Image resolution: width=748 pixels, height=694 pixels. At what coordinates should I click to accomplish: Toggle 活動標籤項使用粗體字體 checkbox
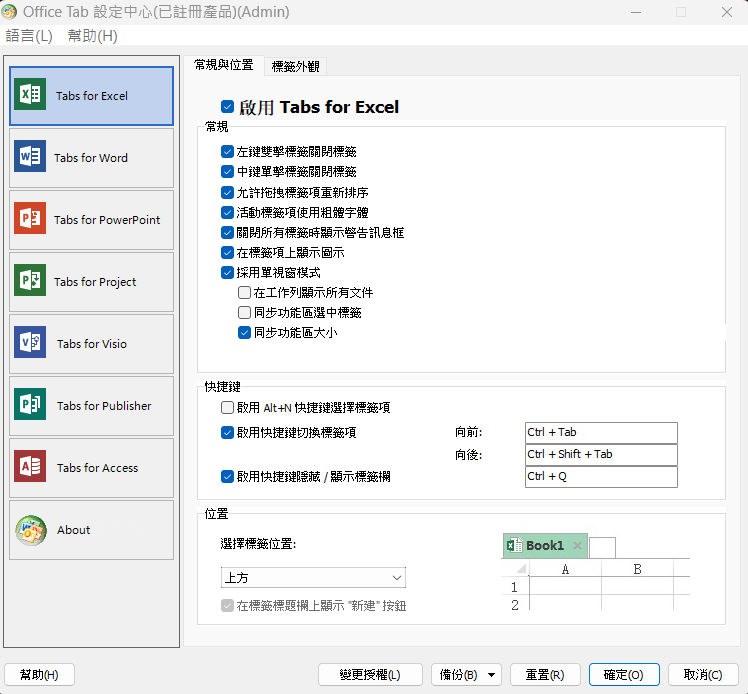227,212
